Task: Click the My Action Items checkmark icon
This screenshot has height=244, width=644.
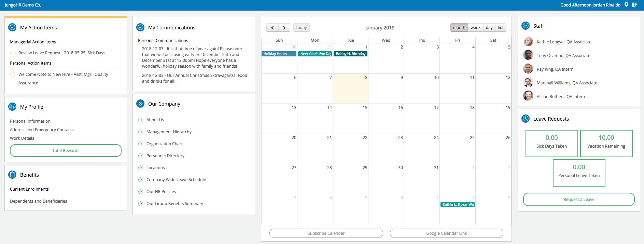Action: [12, 27]
